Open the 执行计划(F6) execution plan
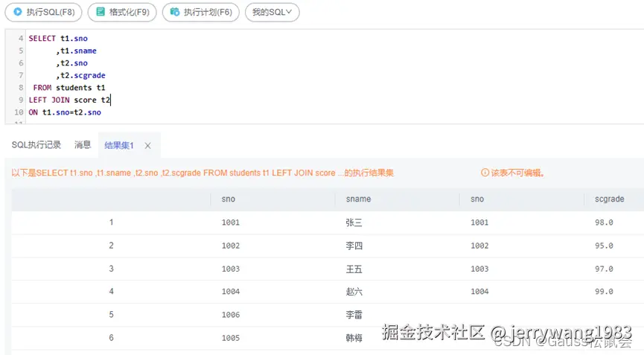 201,12
